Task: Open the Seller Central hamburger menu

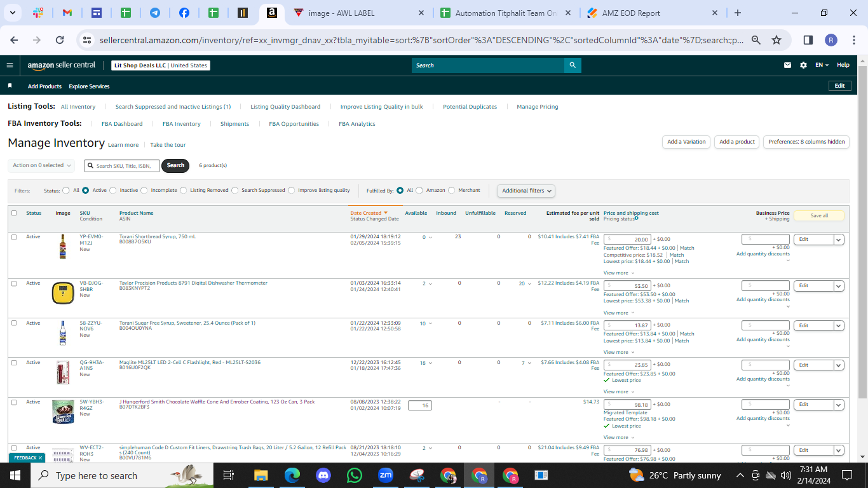Action: pos(10,65)
